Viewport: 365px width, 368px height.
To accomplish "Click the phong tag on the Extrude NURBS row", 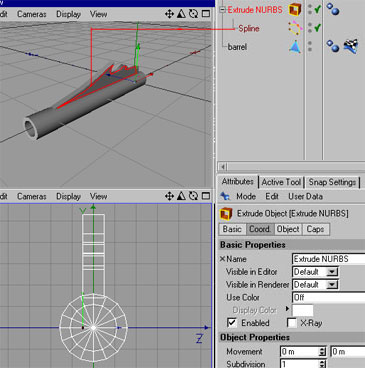I will pos(333,9).
